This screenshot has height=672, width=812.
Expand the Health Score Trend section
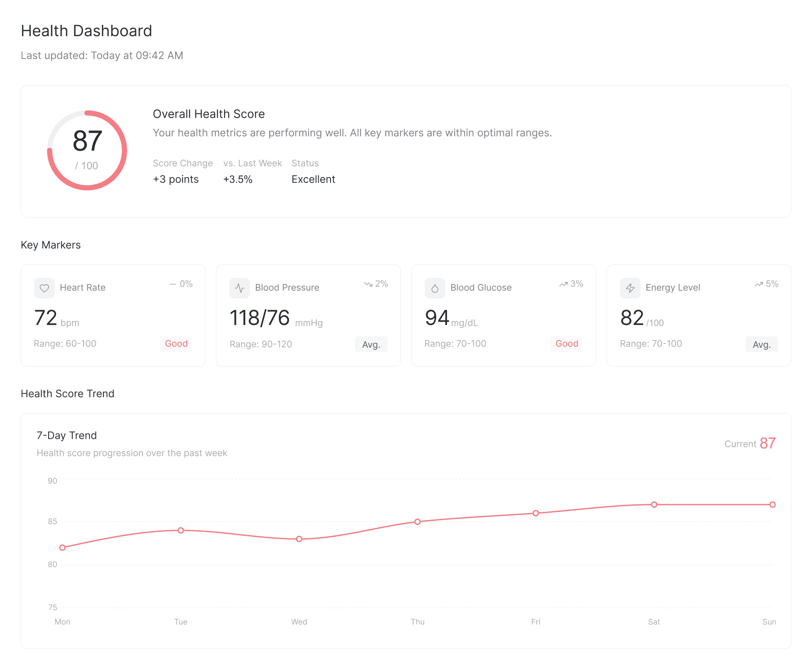tap(67, 393)
